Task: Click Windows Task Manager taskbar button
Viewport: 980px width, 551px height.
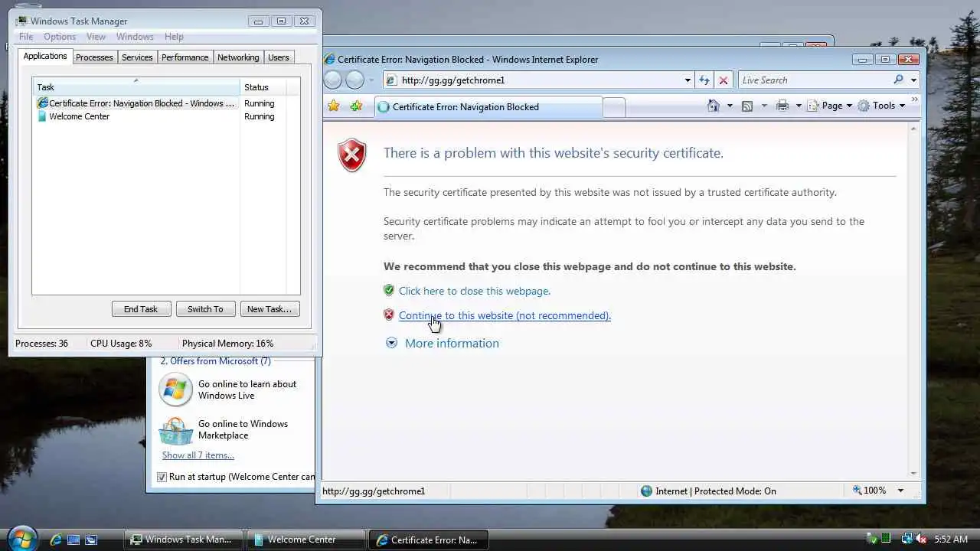Action: pos(183,540)
